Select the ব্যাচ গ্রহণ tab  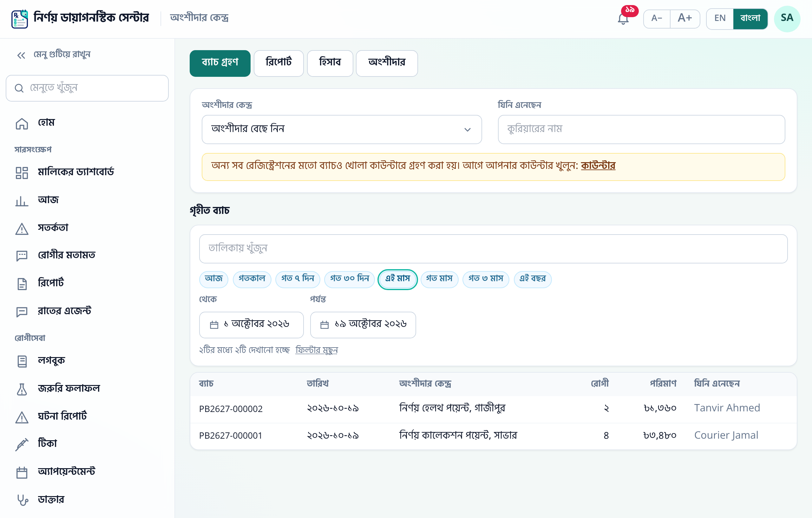(x=220, y=63)
